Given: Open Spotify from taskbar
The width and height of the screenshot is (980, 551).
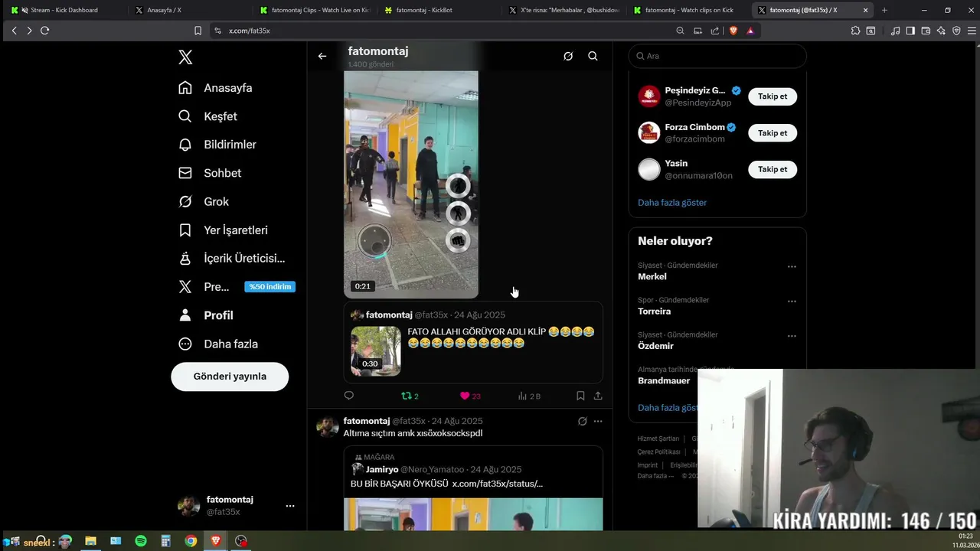Looking at the screenshot, I should (141, 541).
